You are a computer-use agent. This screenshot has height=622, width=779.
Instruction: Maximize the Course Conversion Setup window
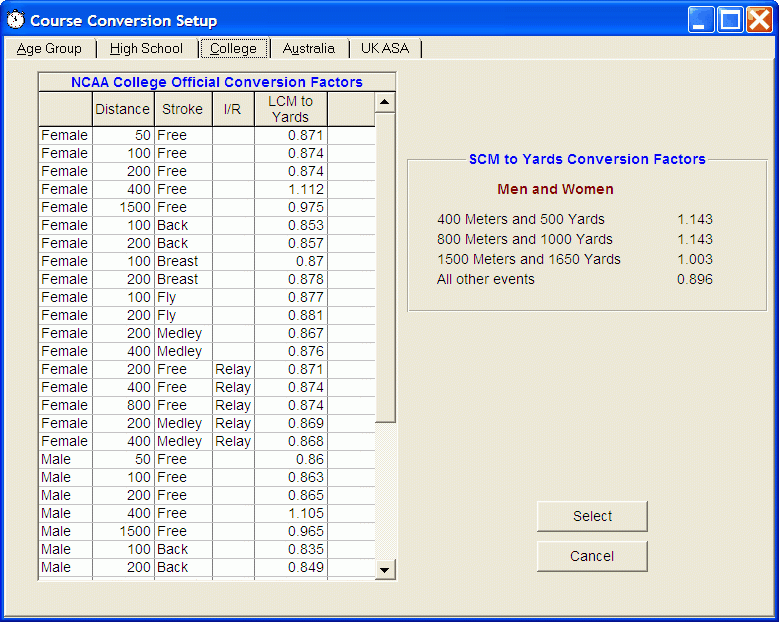tap(731, 20)
